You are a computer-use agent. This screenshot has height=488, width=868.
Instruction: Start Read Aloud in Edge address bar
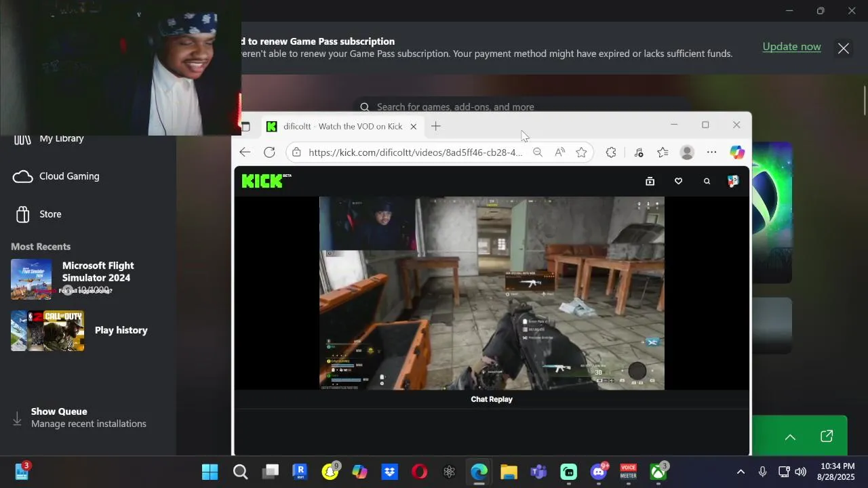pos(559,152)
